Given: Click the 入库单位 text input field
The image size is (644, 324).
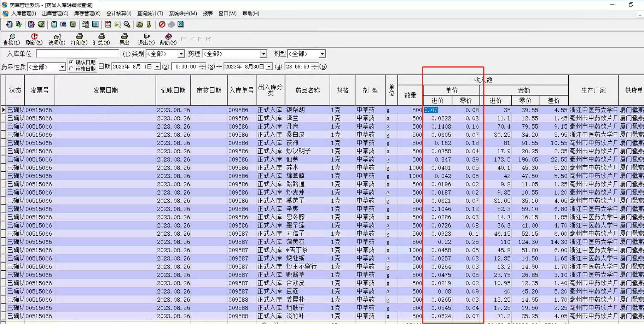Looking at the screenshot, I should tap(77, 54).
